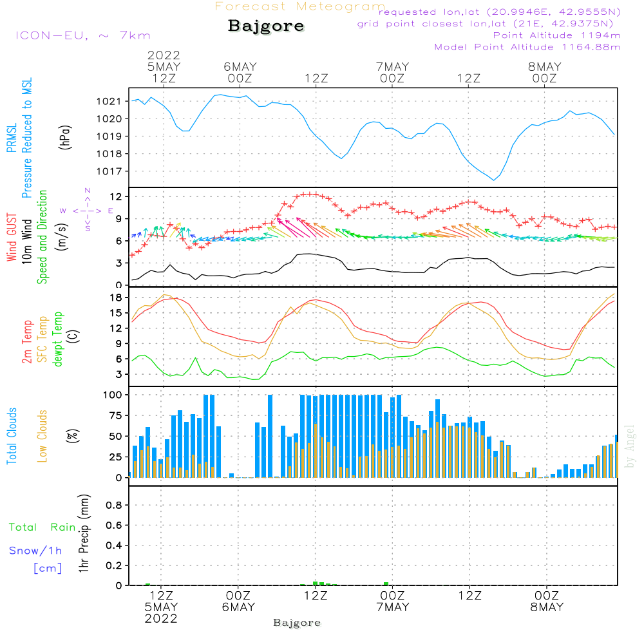Click the Low Clouds axis label
This screenshot has height=644, width=644.
click(43, 436)
